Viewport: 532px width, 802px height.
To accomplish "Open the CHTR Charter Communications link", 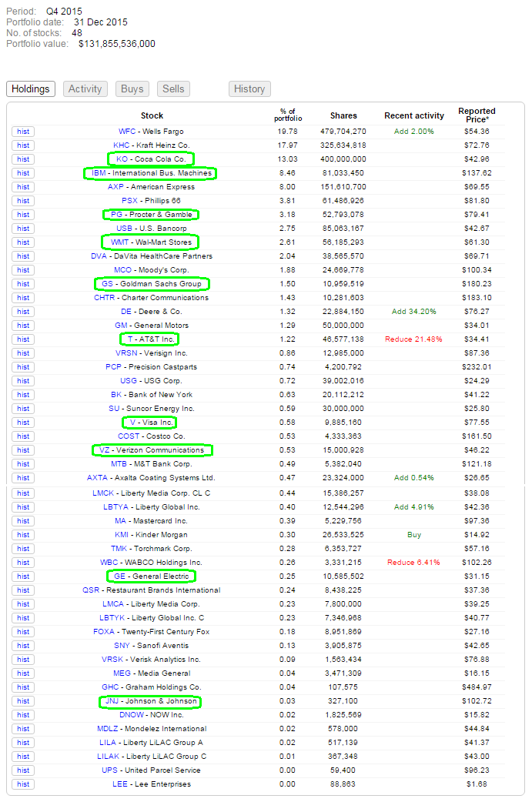I will click(105, 297).
